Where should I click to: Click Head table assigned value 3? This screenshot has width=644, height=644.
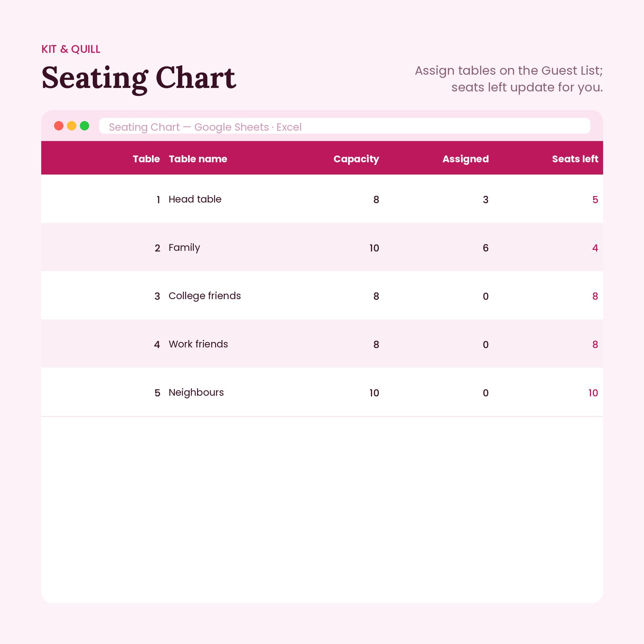pos(486,200)
